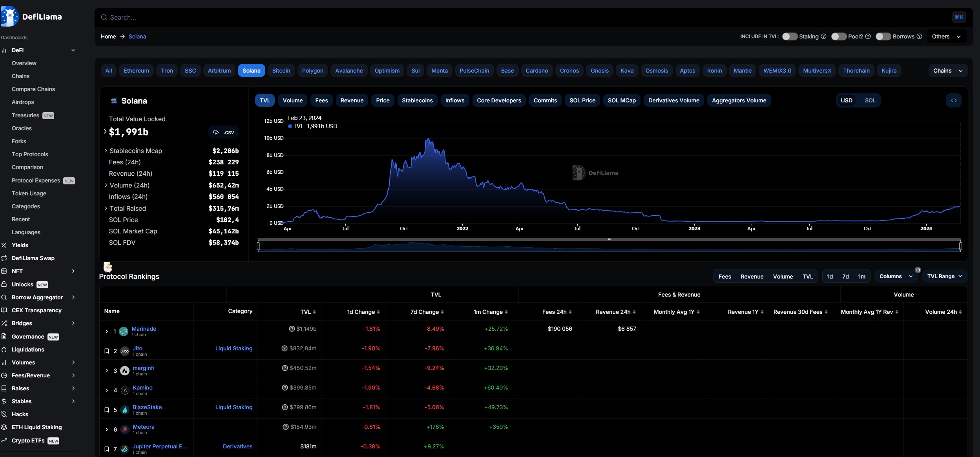Viewport: 980px width, 457px height.
Task: Open the Compare Chains sidebar item
Action: [x=33, y=89]
